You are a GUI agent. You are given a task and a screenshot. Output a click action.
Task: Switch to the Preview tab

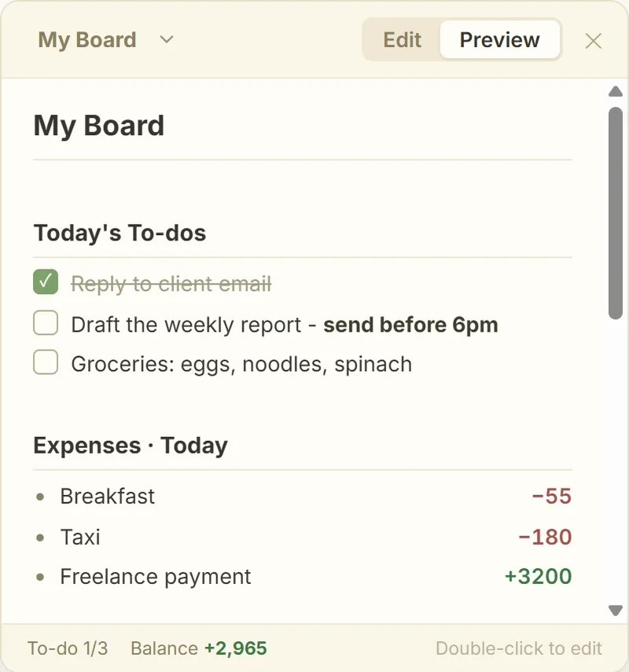499,39
